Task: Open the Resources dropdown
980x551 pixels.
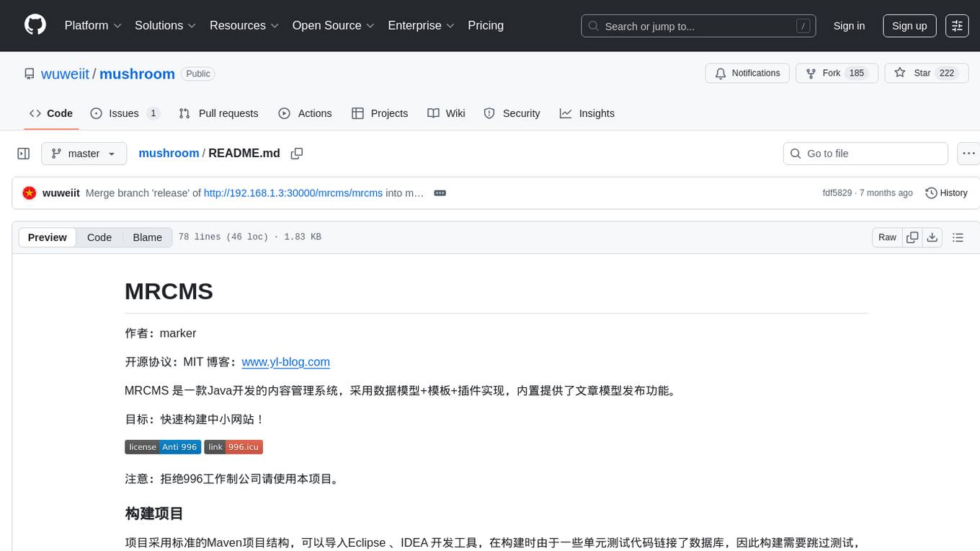Action: click(x=244, y=25)
